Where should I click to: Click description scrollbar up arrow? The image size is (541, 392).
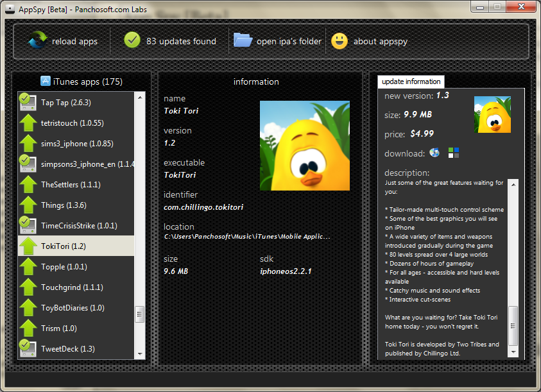point(513,185)
